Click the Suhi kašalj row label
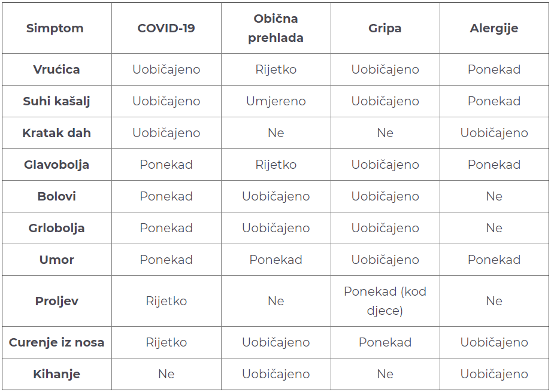This screenshot has width=551, height=392. 56,101
